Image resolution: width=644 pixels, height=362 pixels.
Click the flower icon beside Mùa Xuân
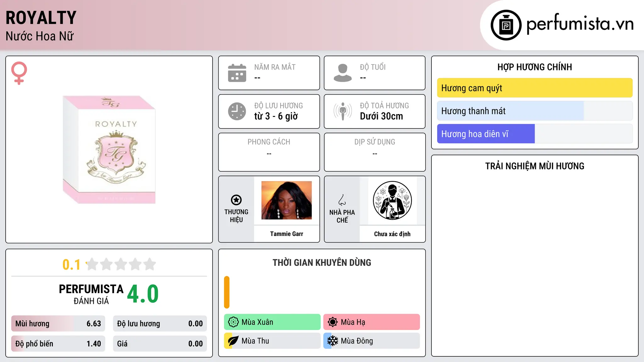(x=233, y=322)
